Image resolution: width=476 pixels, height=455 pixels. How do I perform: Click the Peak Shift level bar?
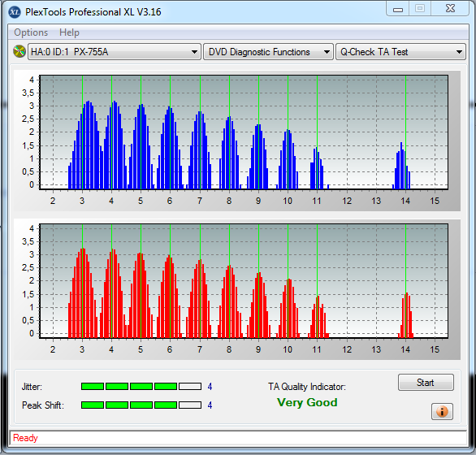(141, 405)
